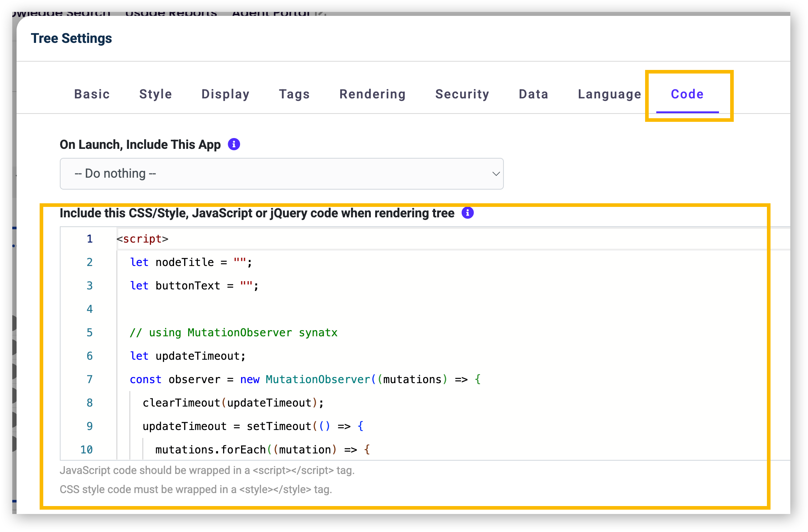Screen dimensions: 808x532
Task: Go to the Display tab
Action: (226, 94)
